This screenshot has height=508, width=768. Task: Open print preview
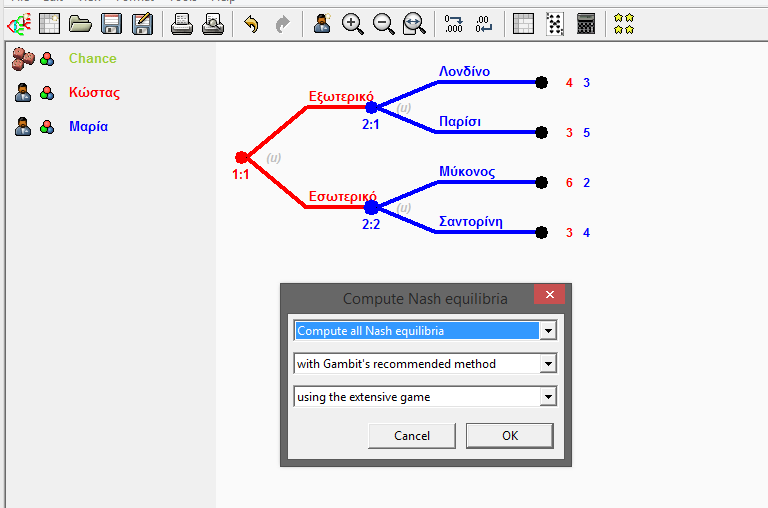pos(213,24)
